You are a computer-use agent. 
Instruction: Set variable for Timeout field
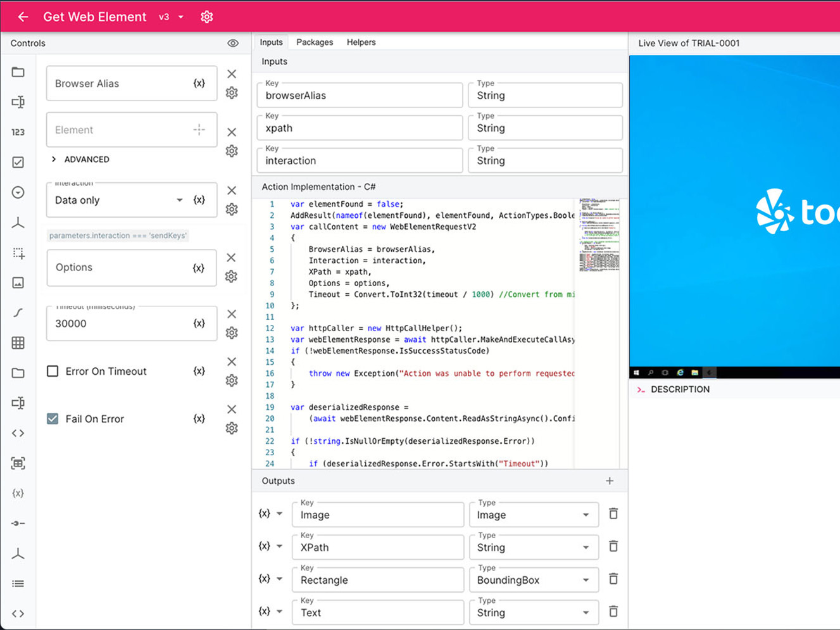(x=199, y=324)
